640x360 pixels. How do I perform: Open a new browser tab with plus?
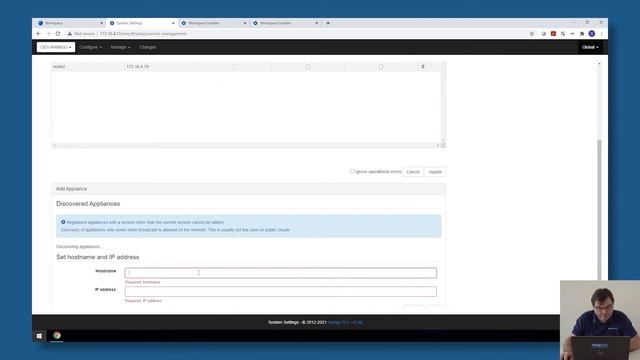[x=328, y=23]
